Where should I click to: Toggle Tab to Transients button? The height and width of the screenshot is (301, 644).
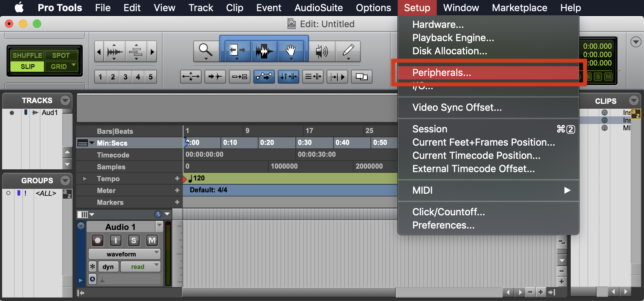[x=215, y=76]
